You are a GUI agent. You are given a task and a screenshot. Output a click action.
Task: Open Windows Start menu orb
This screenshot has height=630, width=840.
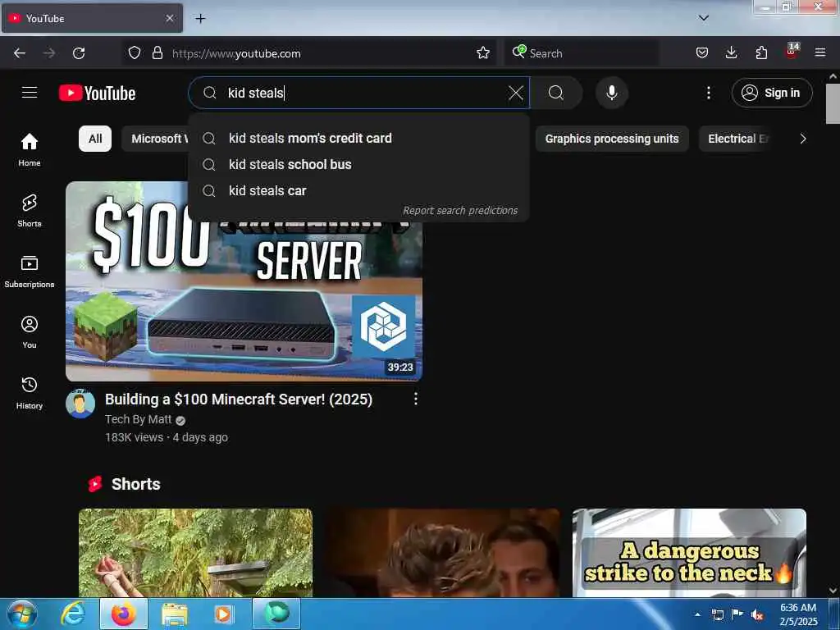(22, 614)
